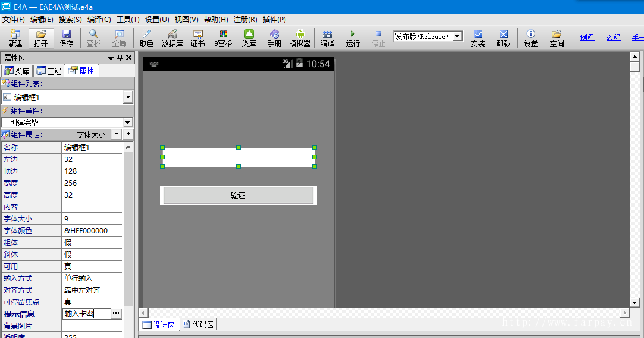
Task: Expand the 组件列表 编辑框1 dropdown
Action: [x=128, y=97]
